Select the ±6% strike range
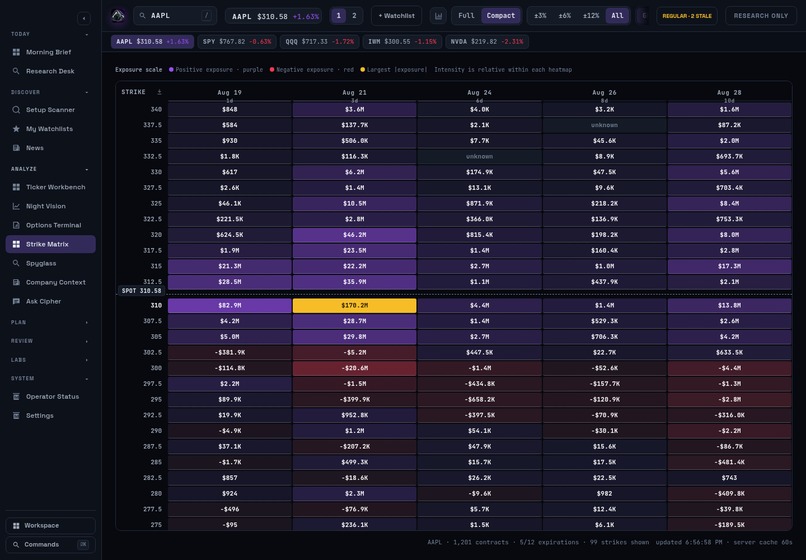The width and height of the screenshot is (806, 560). [x=564, y=16]
